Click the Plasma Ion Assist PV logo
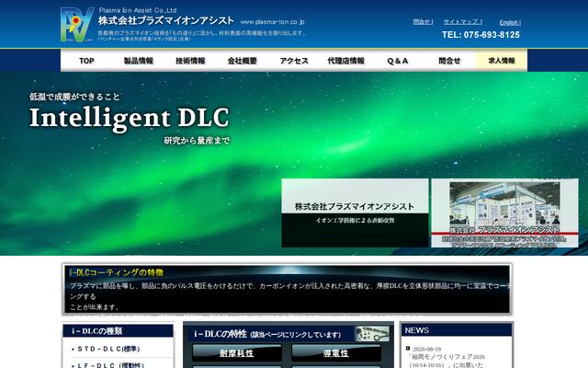This screenshot has width=588, height=368. (77, 25)
